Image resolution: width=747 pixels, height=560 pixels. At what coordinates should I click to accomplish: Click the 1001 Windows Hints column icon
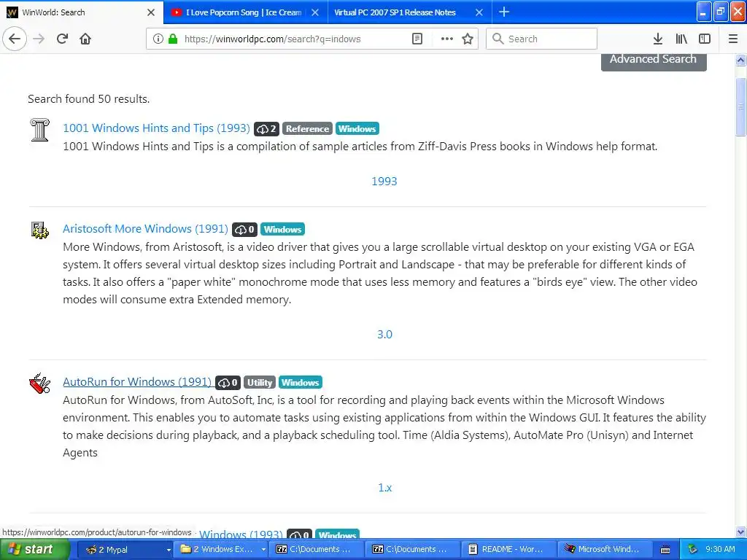coord(39,130)
